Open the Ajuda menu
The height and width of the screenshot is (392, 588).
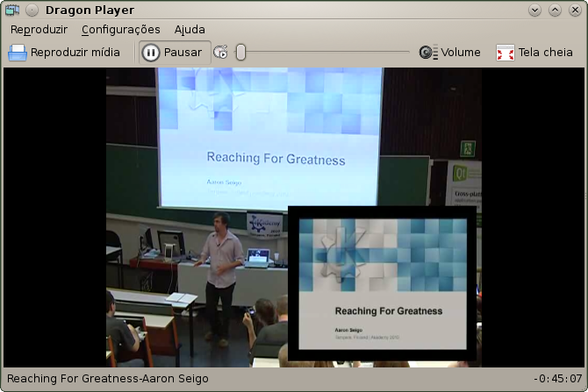pyautogui.click(x=190, y=29)
